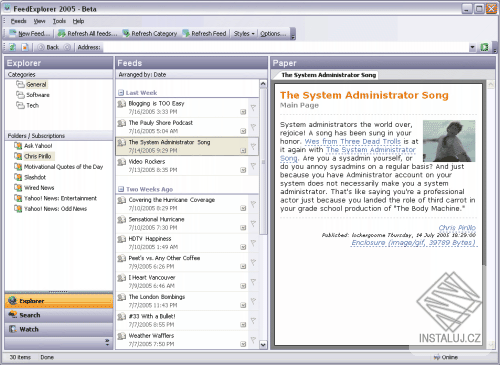
Task: Click the feeds list scroll up arrow
Action: pyautogui.click(x=263, y=84)
